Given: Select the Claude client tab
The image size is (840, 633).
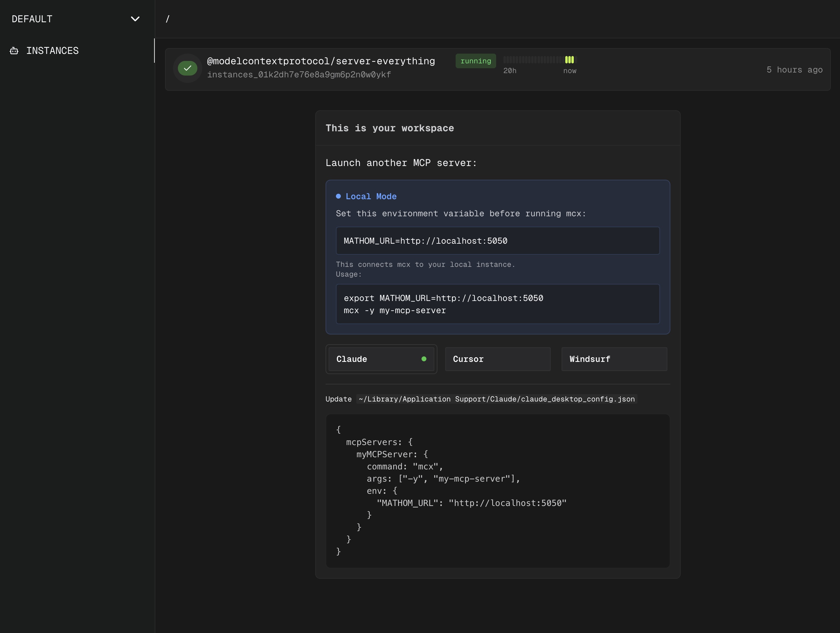Looking at the screenshot, I should pyautogui.click(x=381, y=359).
